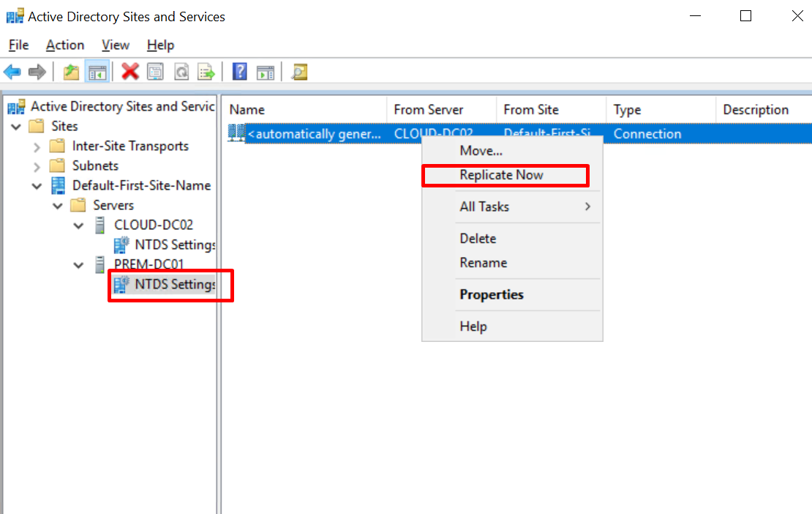
Task: Sort by the Description column header
Action: 764,110
